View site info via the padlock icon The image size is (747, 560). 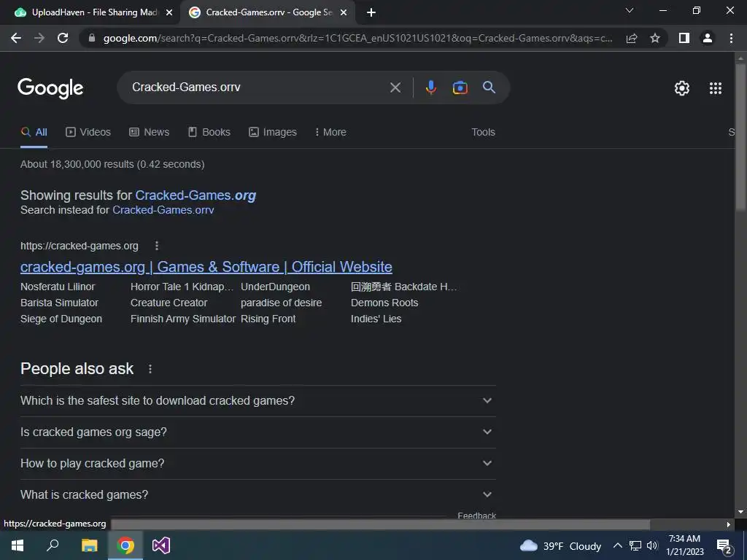92,38
